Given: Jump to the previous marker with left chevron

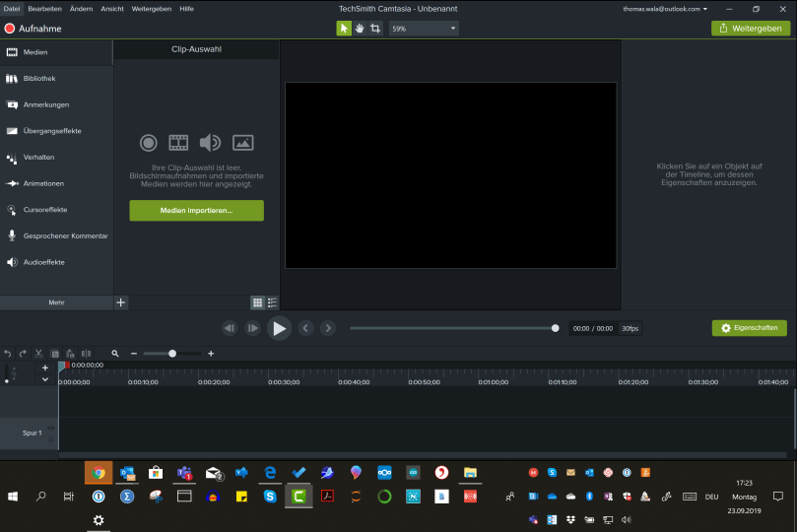Looking at the screenshot, I should [x=305, y=328].
